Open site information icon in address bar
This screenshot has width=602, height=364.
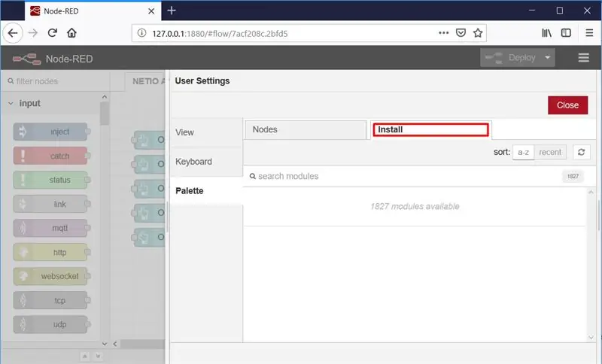coord(141,33)
